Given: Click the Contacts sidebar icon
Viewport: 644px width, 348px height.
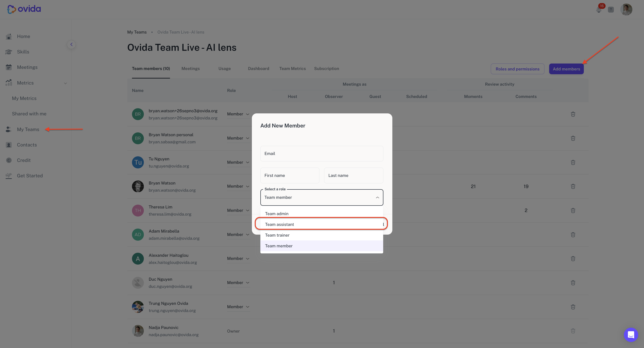Looking at the screenshot, I should (x=9, y=145).
